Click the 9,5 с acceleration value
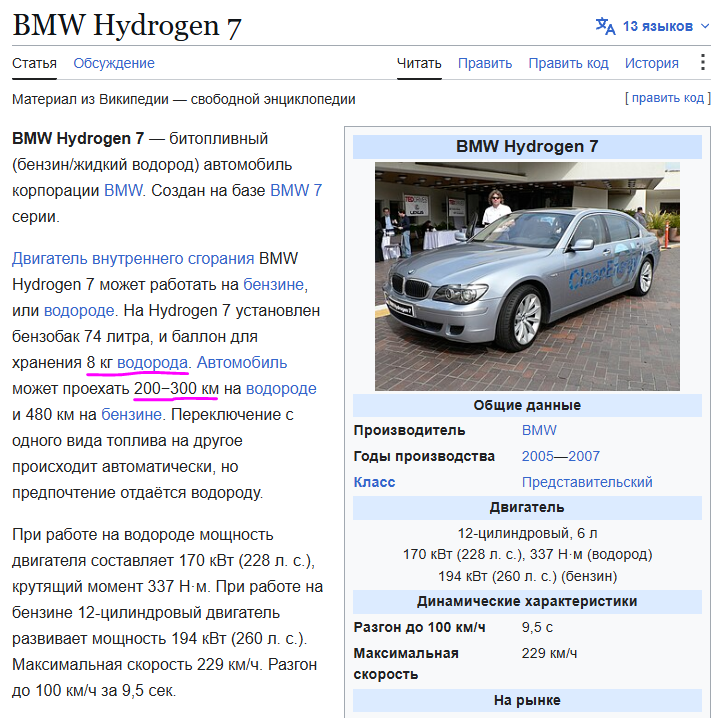Image resolution: width=725 pixels, height=718 pixels. (537, 627)
